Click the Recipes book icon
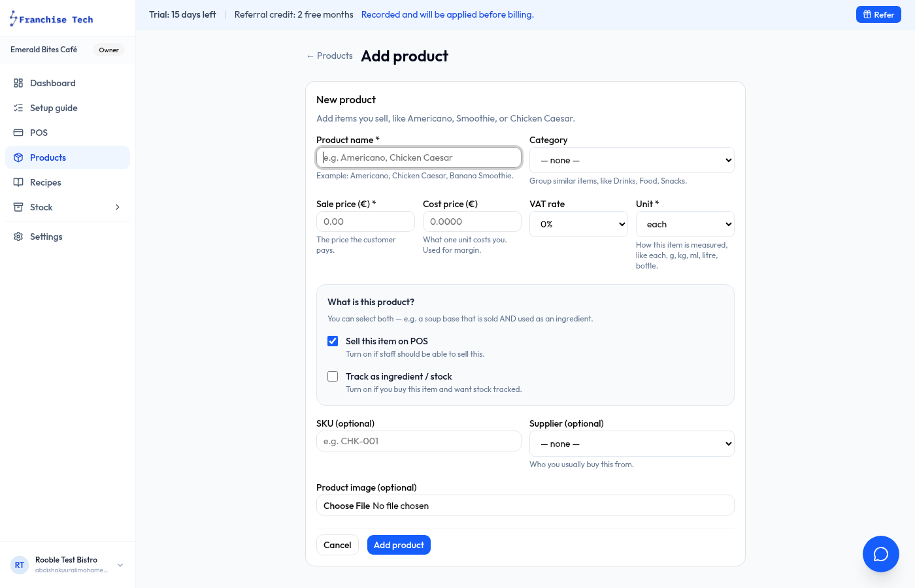The height and width of the screenshot is (588, 915). point(18,182)
